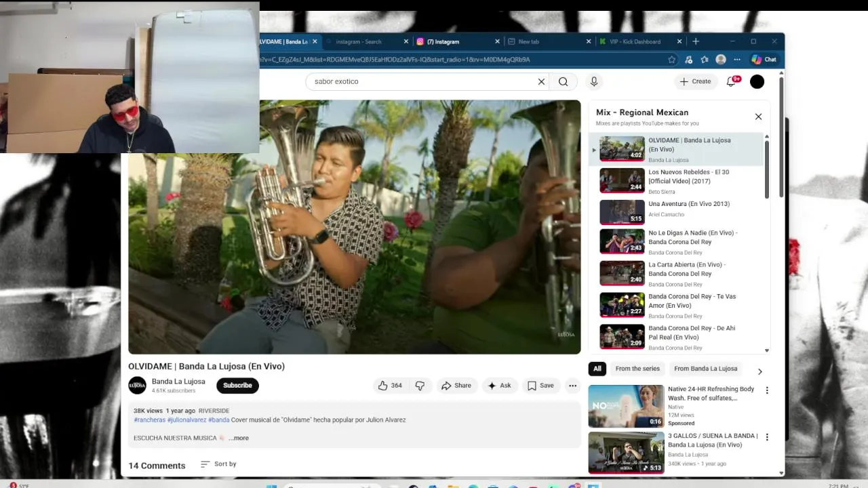Select the 'From the series' chip
Viewport: 868px width, 488px height.
[637, 369]
